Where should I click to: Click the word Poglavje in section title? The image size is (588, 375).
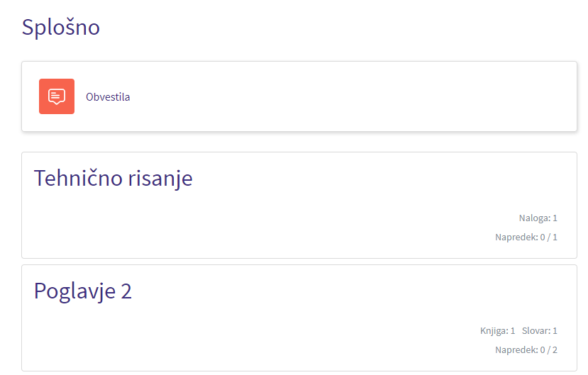point(74,291)
